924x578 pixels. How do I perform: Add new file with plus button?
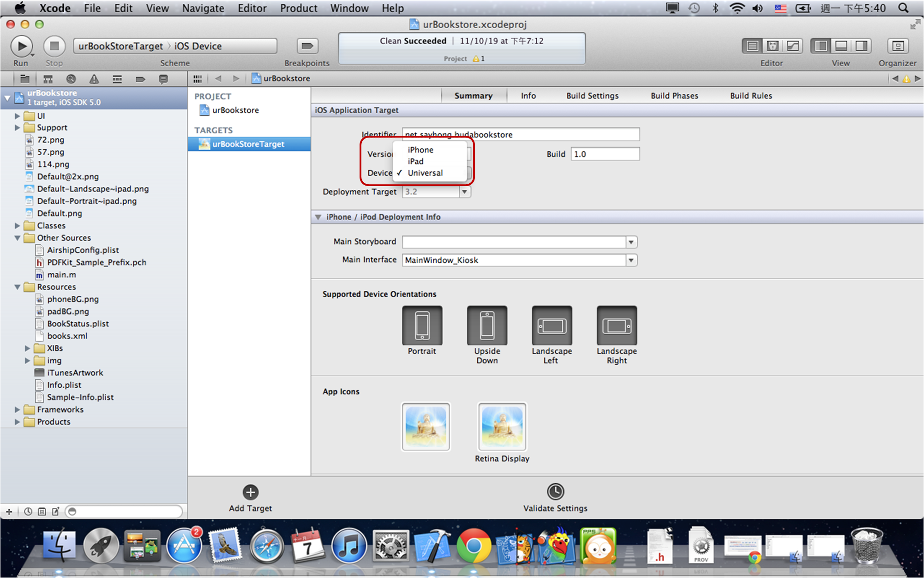[x=9, y=512]
